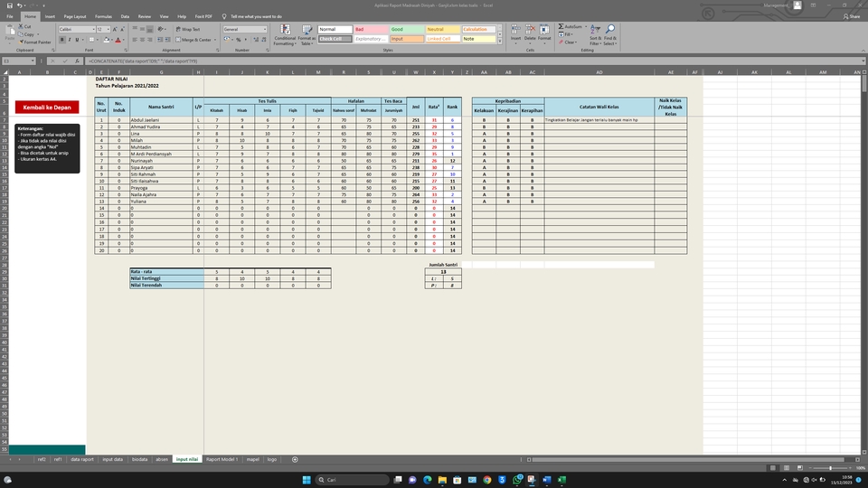
Task: Click the 'Kembali ke Depan' button
Action: [47, 108]
